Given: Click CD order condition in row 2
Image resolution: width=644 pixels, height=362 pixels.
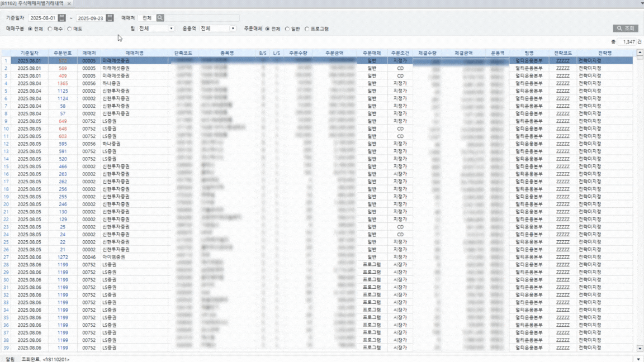Looking at the screenshot, I should pyautogui.click(x=400, y=68).
